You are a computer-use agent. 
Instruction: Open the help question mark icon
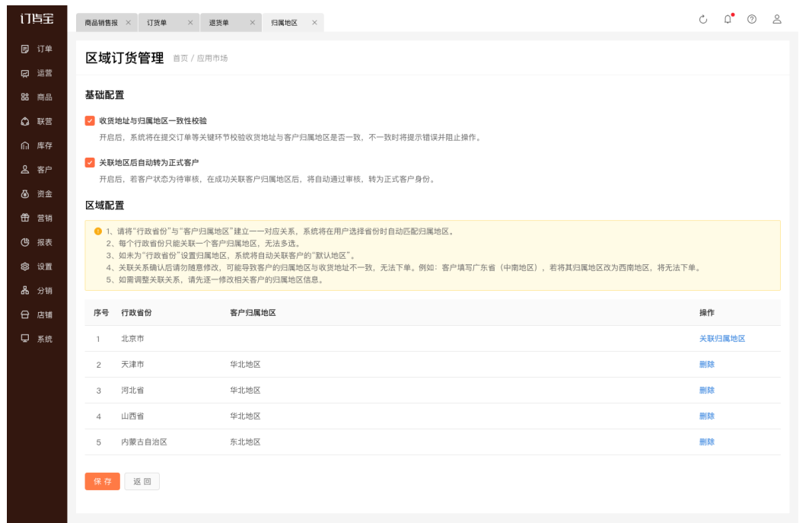[752, 20]
